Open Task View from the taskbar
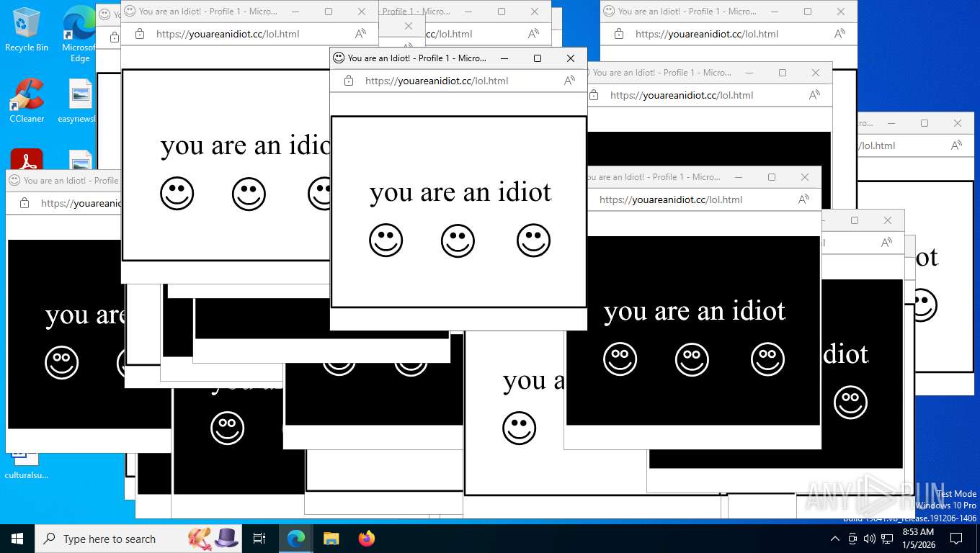The height and width of the screenshot is (553, 980). pos(259,539)
